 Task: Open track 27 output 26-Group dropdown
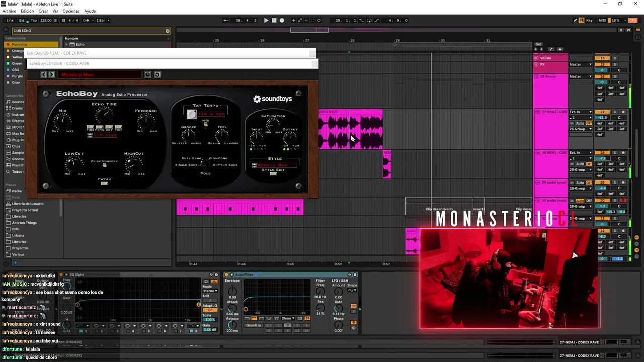581,129
